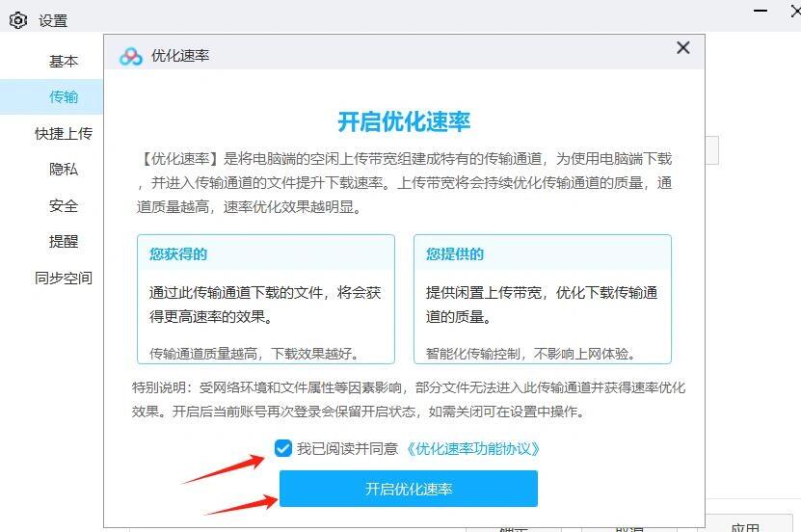Click the Baidu Netdisk cloud logo icon
Image resolution: width=801 pixels, height=532 pixels.
point(131,56)
